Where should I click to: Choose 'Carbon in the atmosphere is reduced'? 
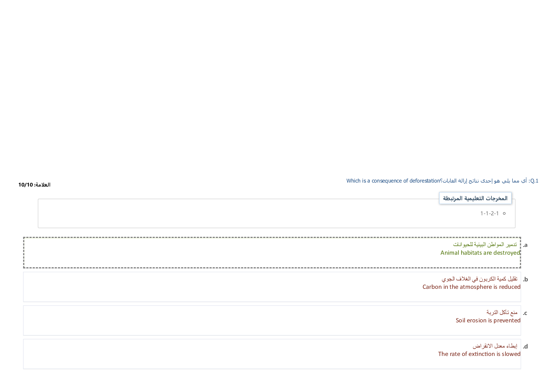pos(471,287)
